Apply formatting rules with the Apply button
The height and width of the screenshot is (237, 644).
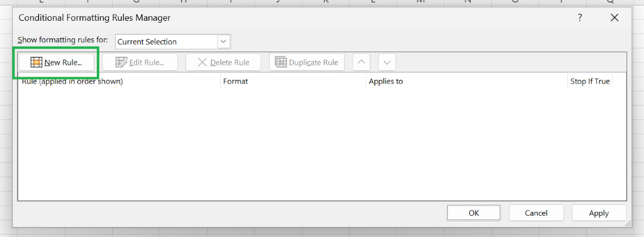599,212
